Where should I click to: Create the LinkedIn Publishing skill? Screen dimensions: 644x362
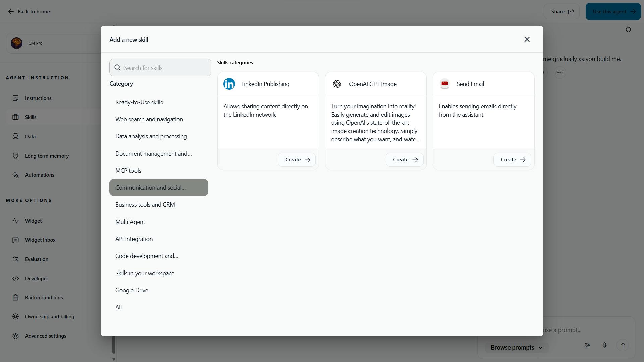297,160
